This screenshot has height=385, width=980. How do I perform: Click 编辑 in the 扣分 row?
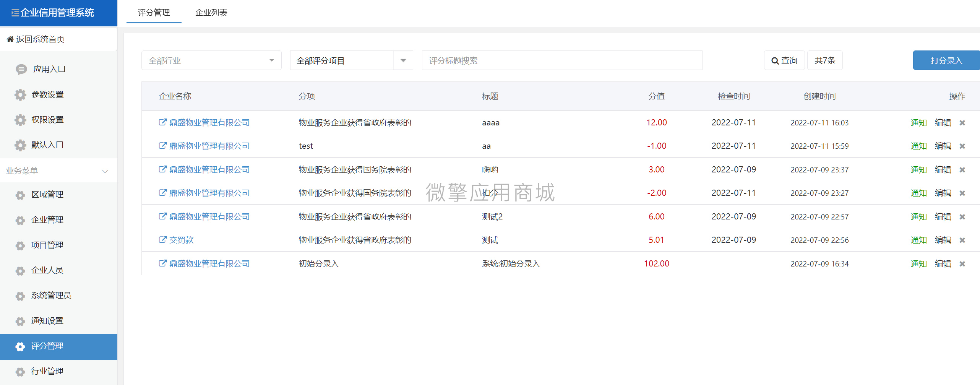pyautogui.click(x=943, y=193)
